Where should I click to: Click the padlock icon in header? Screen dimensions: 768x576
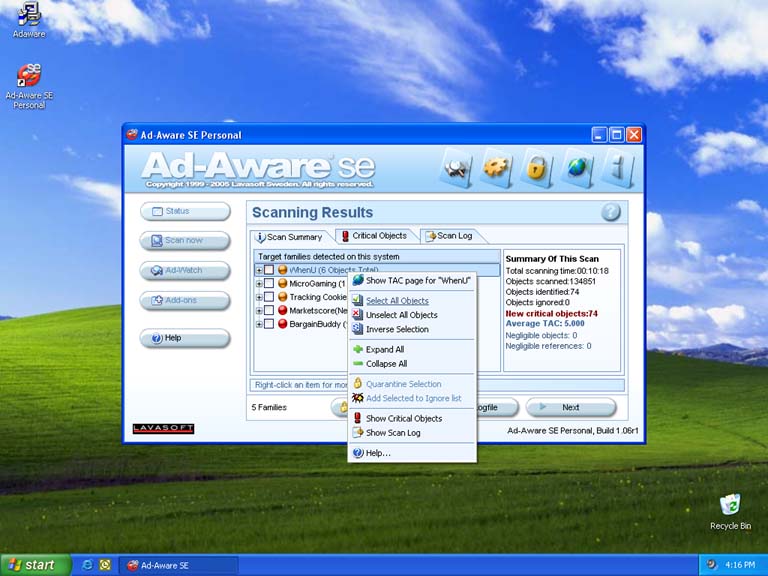coord(537,168)
